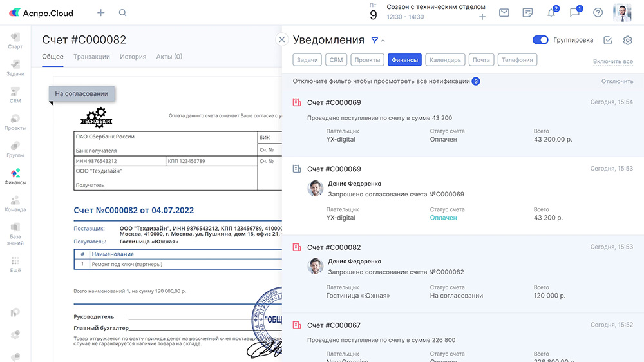Screen dimensions: 644x362
Task: Add event with calendar plus icon
Action: point(482,17)
